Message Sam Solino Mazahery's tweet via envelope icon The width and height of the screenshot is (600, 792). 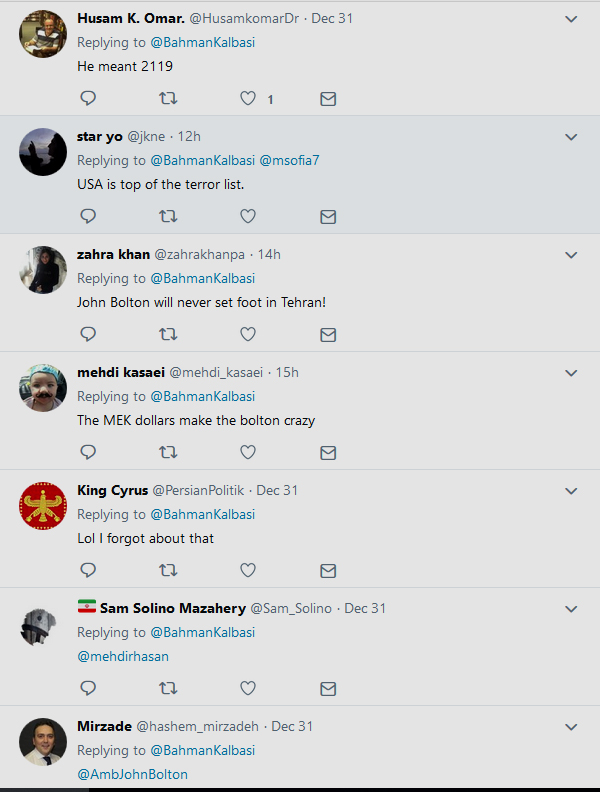[327, 688]
